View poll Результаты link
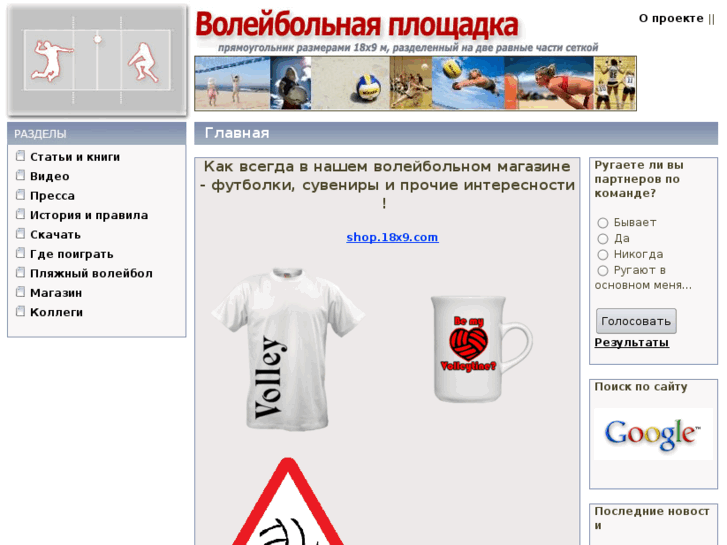This screenshot has width=727, height=545. tap(631, 343)
